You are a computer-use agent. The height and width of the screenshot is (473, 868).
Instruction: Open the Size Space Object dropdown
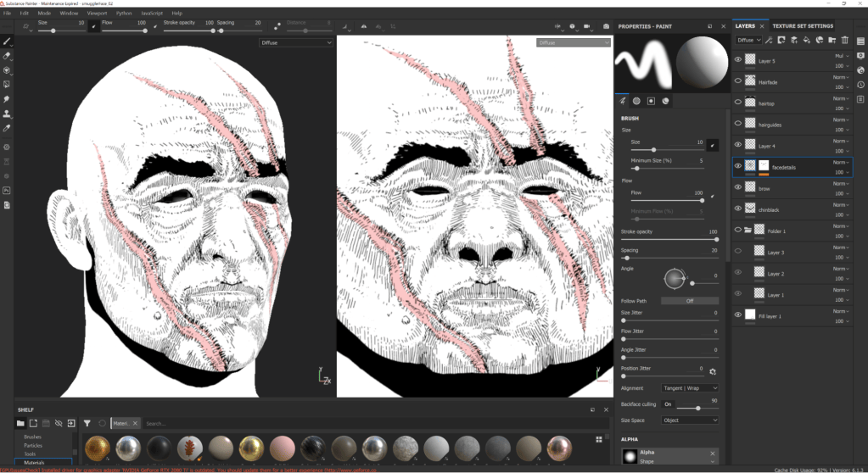(690, 420)
